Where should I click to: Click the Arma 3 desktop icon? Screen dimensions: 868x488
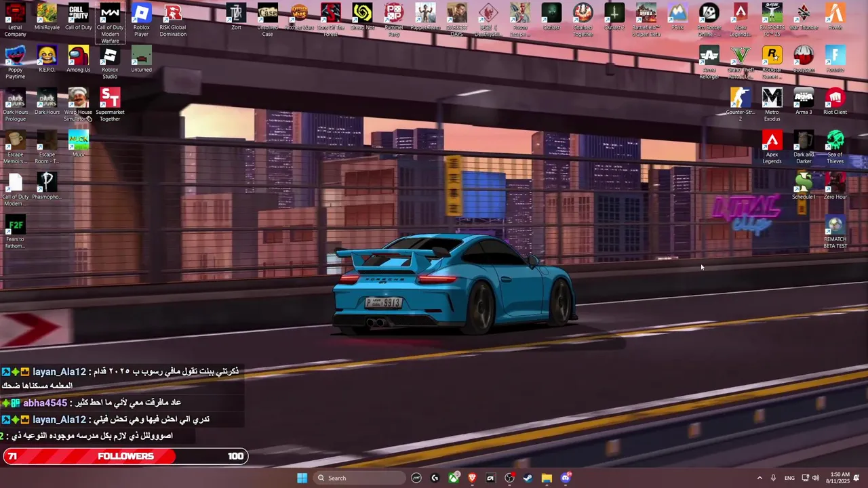(804, 102)
